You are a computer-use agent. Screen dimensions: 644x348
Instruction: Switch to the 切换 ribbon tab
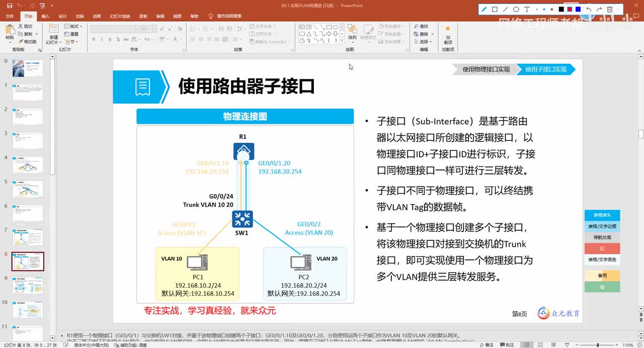click(79, 16)
